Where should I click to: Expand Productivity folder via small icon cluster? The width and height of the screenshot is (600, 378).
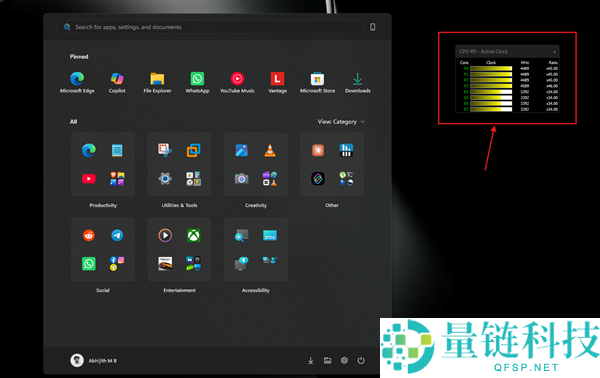coord(117,179)
